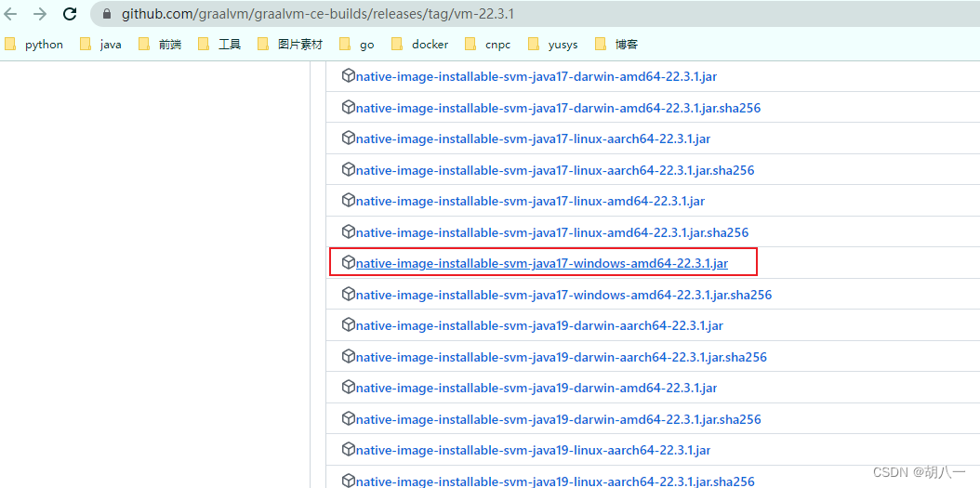This screenshot has width=980, height=488.
Task: Open the docker bookmark folder
Action: pyautogui.click(x=420, y=45)
